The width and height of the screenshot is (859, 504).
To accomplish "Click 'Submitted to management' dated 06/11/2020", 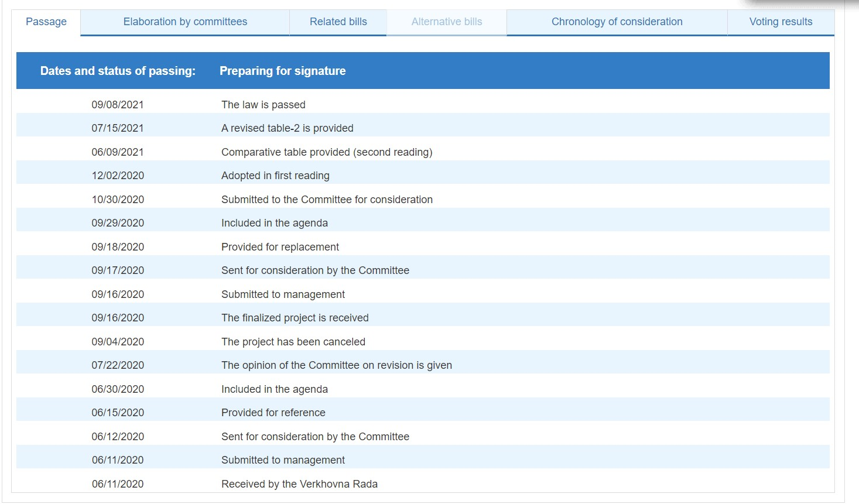I will (x=283, y=460).
